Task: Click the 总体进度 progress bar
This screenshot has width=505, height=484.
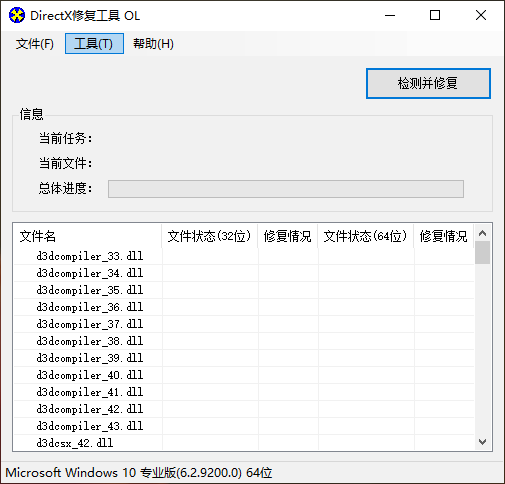Action: click(x=286, y=189)
